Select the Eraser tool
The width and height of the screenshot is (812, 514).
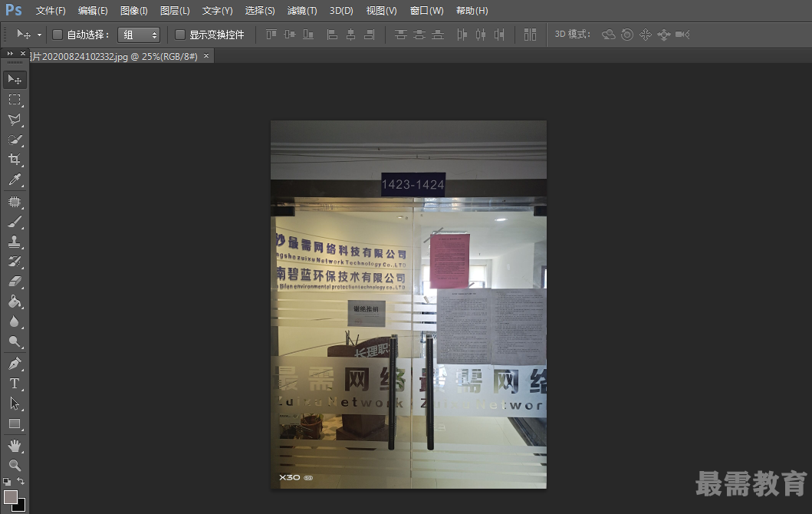coord(15,282)
